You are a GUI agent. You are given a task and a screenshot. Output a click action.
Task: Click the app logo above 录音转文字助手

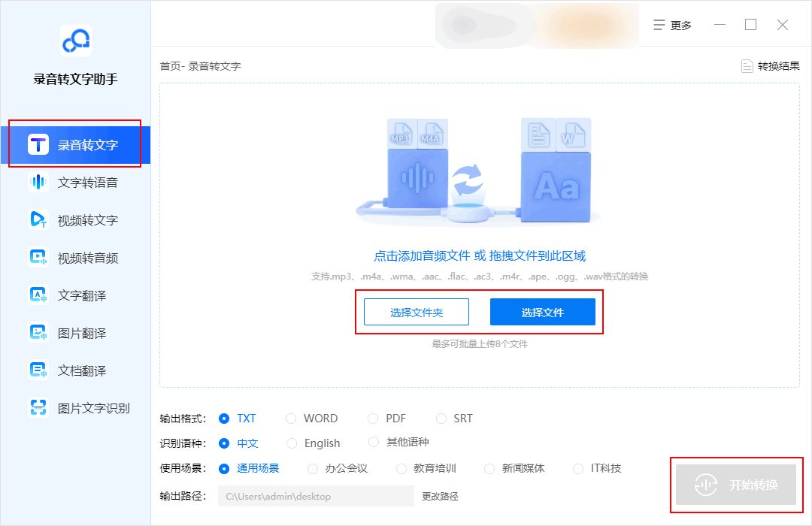point(76,41)
